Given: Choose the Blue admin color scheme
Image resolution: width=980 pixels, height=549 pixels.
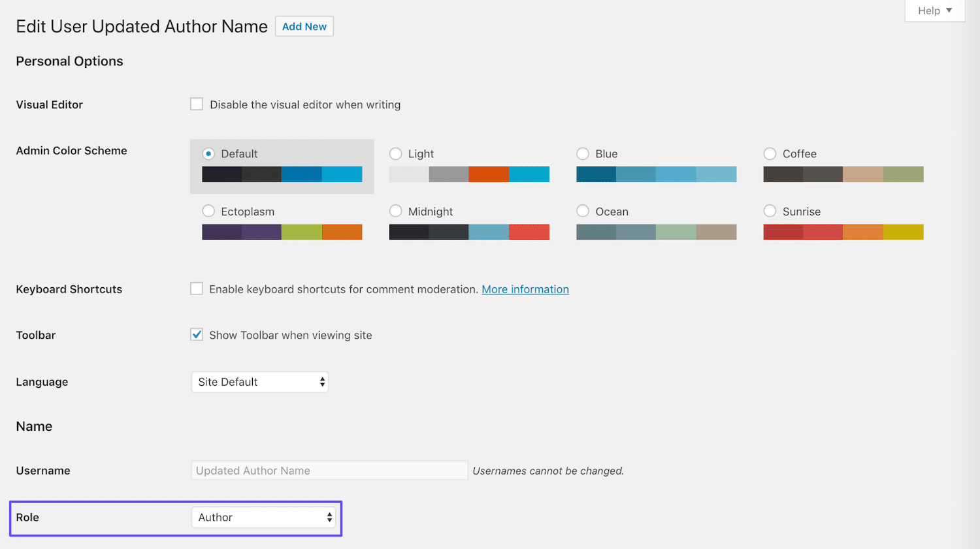Looking at the screenshot, I should click(583, 153).
